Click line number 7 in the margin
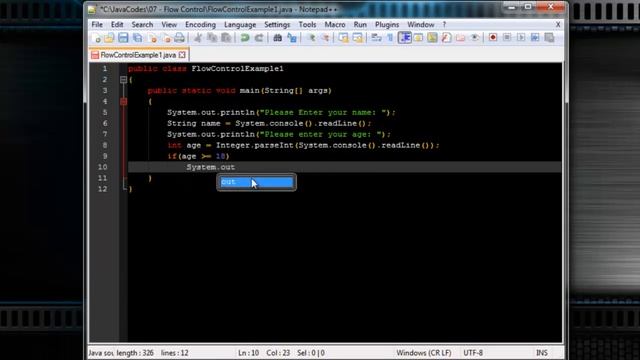The height and width of the screenshot is (360, 640). (x=105, y=134)
